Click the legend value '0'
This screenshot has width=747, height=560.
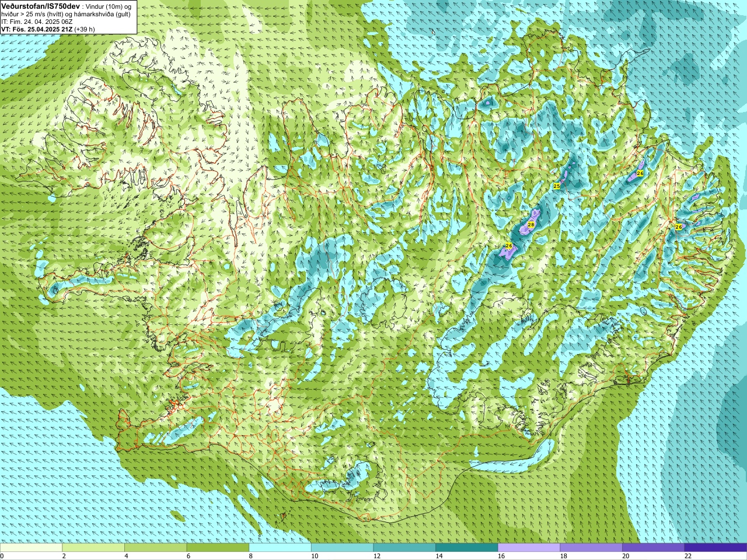(2, 556)
